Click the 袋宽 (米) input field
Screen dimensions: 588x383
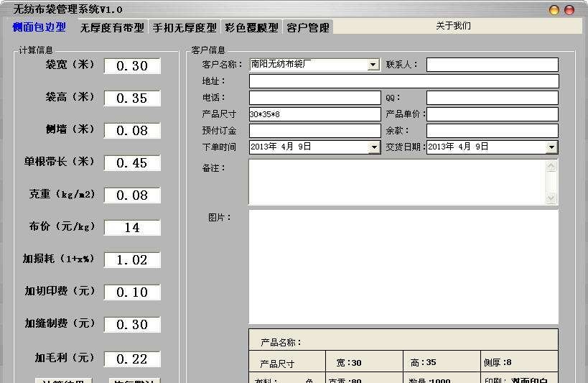pyautogui.click(x=132, y=66)
